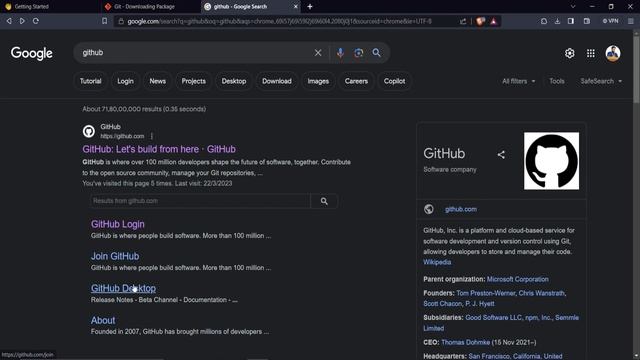
Task: Select the browser address bar URL
Action: click(279, 21)
